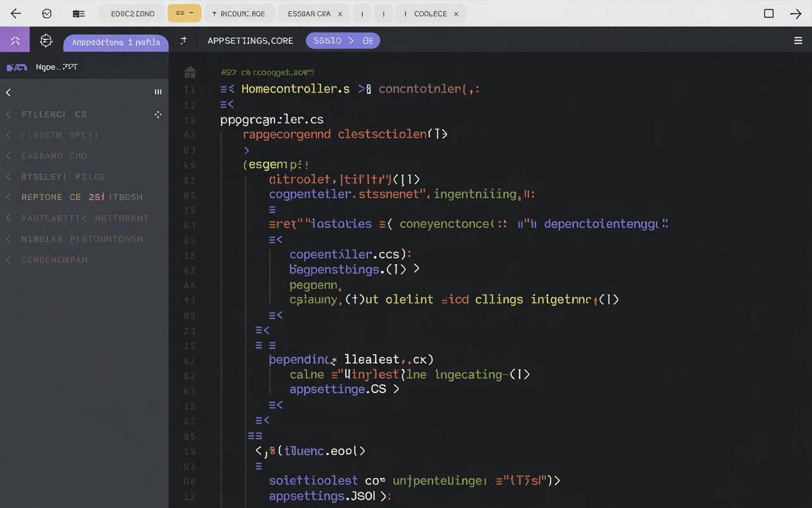Expand the FTLLERCI CS sidebar item

click(x=54, y=114)
